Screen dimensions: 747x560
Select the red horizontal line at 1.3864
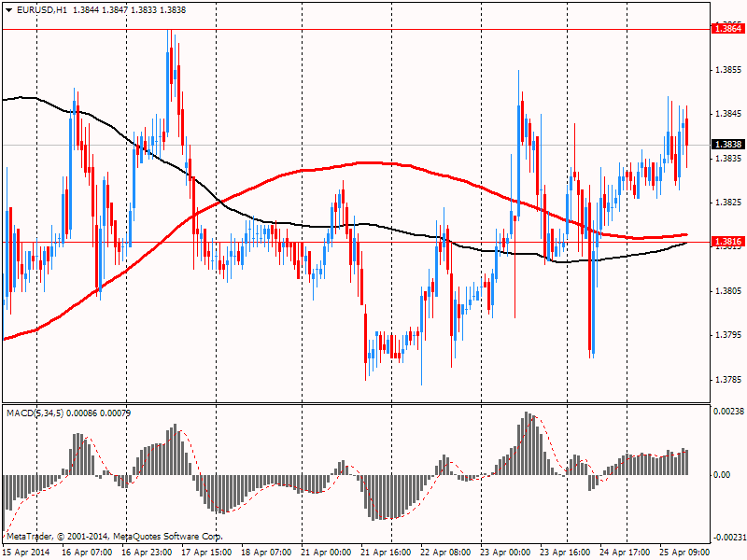tap(373, 29)
